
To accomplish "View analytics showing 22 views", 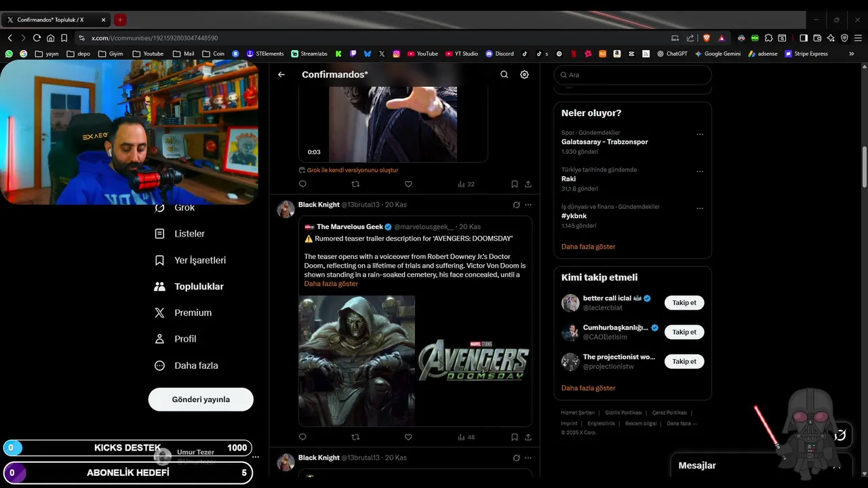I will tap(466, 184).
